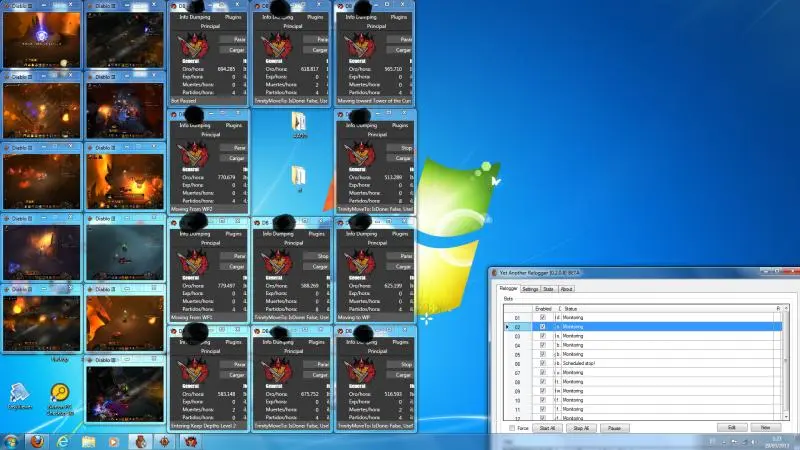Toggle Enabled checkbox for bot 07
This screenshot has width=800, height=450.
click(542, 372)
